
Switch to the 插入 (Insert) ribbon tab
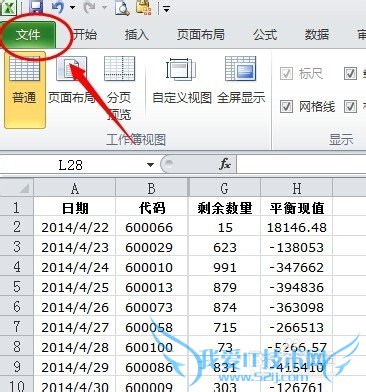[136, 34]
